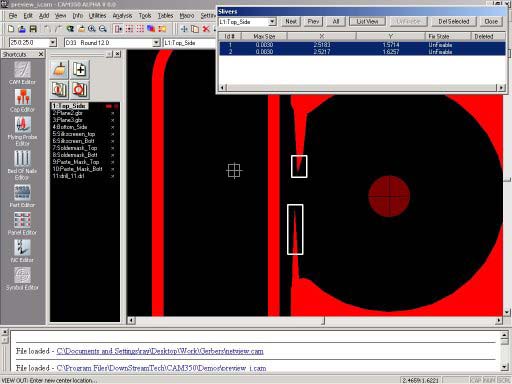Click the broom redraw icon in layer panel
The image size is (512, 384).
[x=59, y=70]
